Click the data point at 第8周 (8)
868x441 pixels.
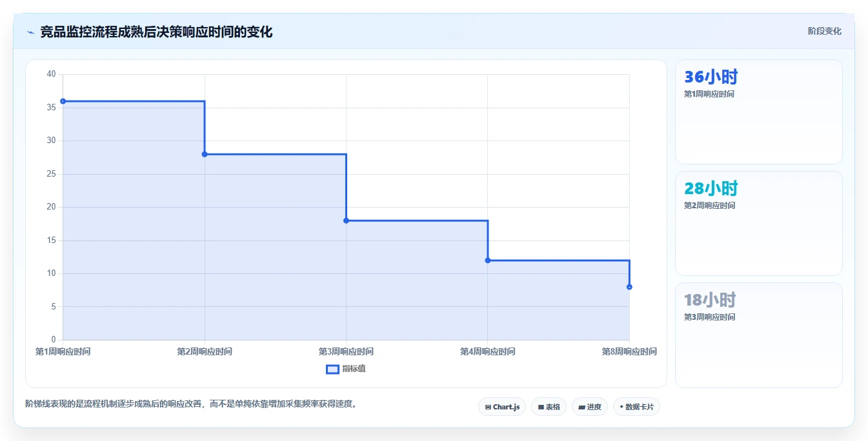(x=629, y=287)
